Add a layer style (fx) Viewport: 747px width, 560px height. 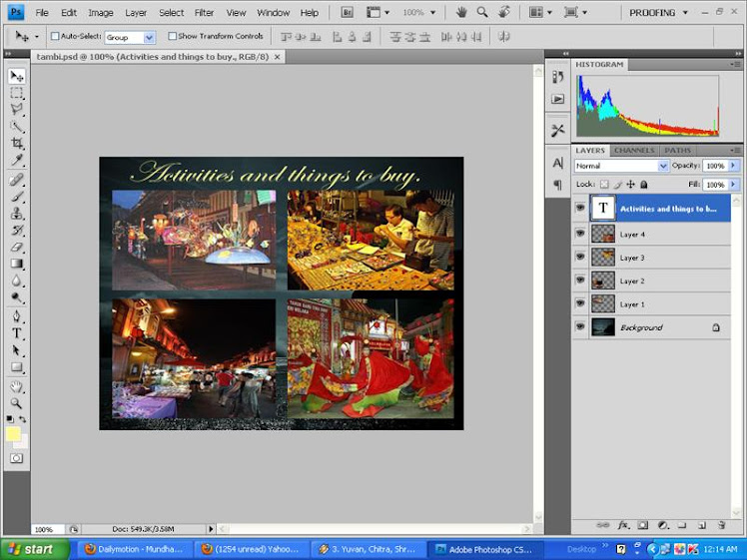coord(622,525)
